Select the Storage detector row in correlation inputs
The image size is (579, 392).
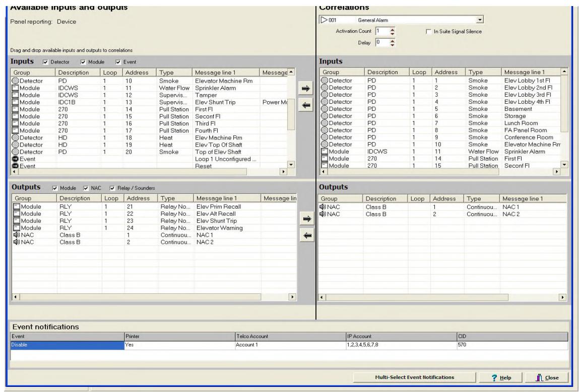(x=440, y=116)
